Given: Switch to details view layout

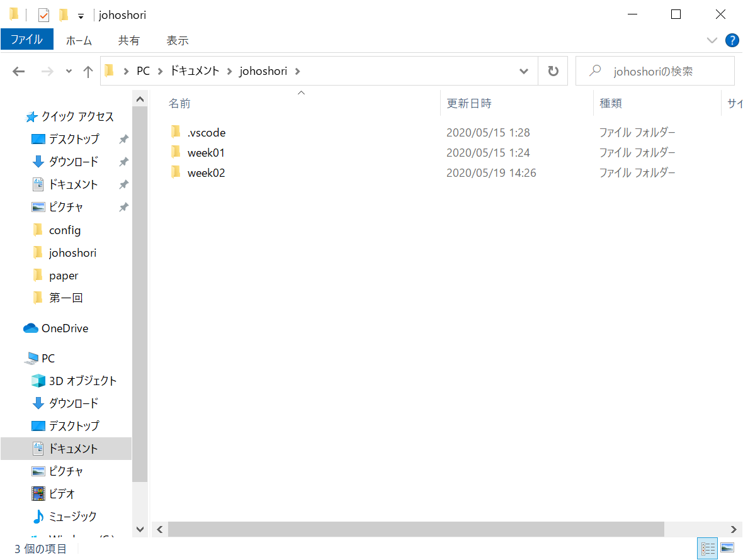Looking at the screenshot, I should point(708,549).
